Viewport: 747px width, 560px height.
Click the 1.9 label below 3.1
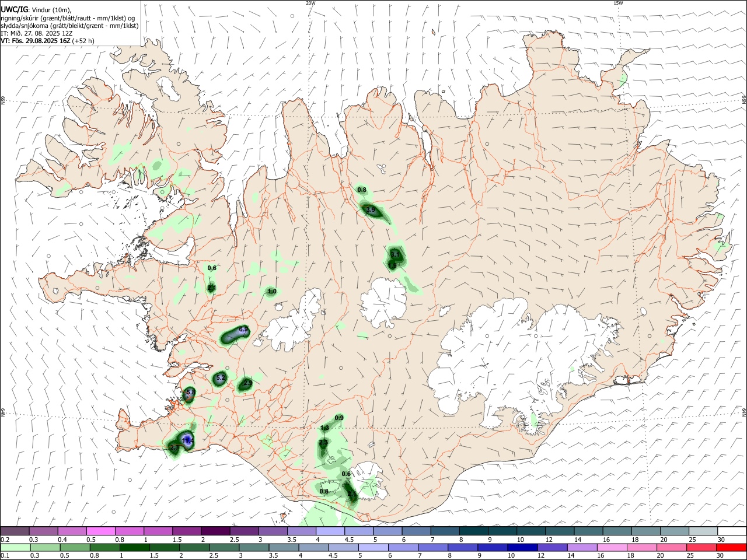point(392,265)
